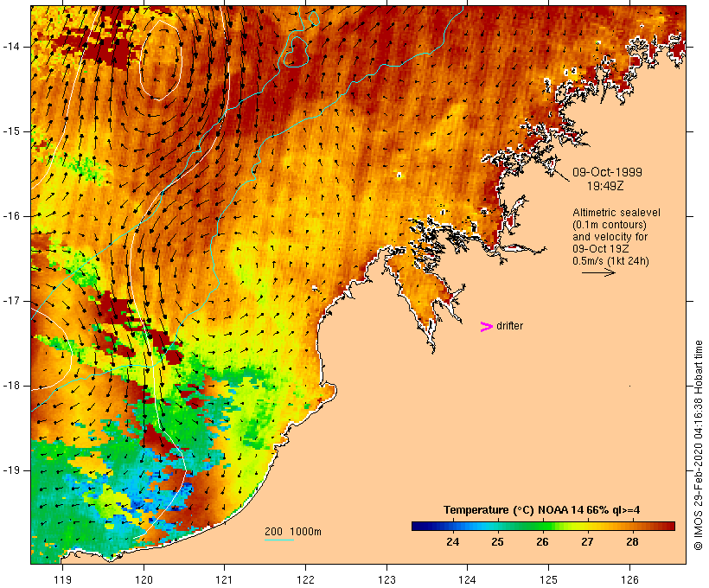This screenshot has height=588, width=709.
Task: Click the latitude axis label '-17'
Action: 11,301
